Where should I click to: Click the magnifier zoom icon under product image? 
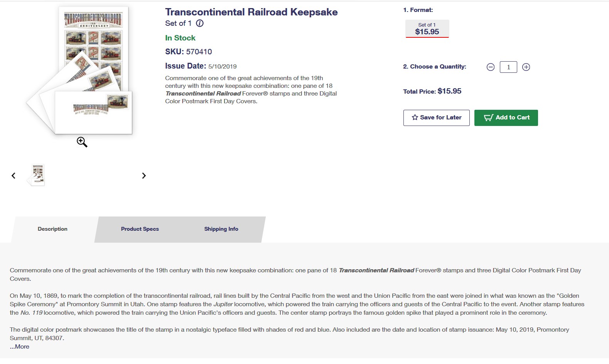(82, 142)
